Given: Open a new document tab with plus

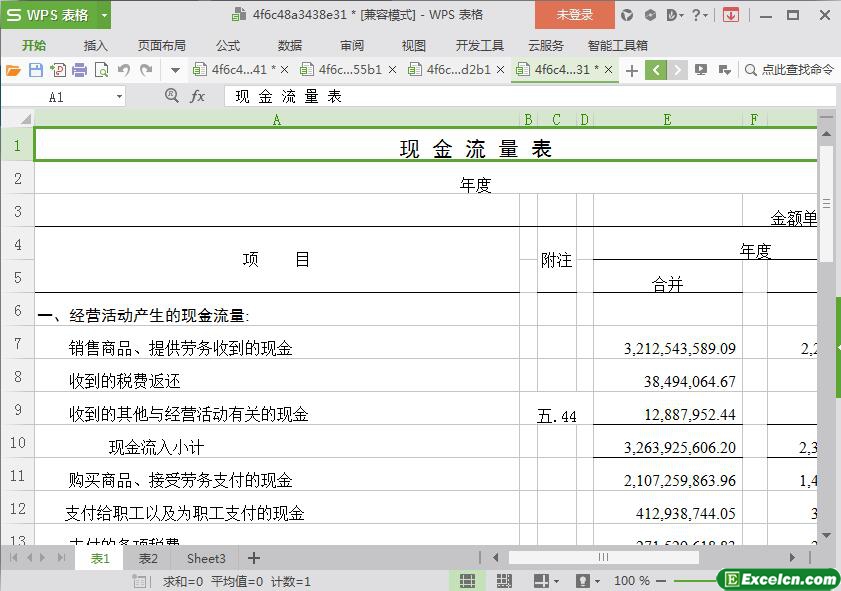Looking at the screenshot, I should point(631,70).
